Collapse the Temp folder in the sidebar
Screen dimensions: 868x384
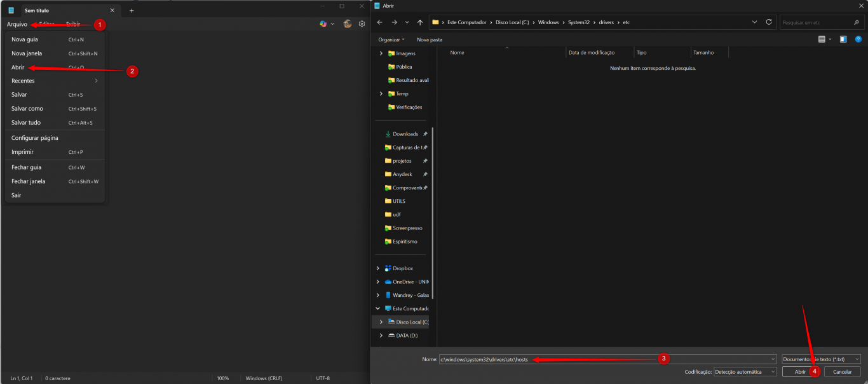pos(381,93)
